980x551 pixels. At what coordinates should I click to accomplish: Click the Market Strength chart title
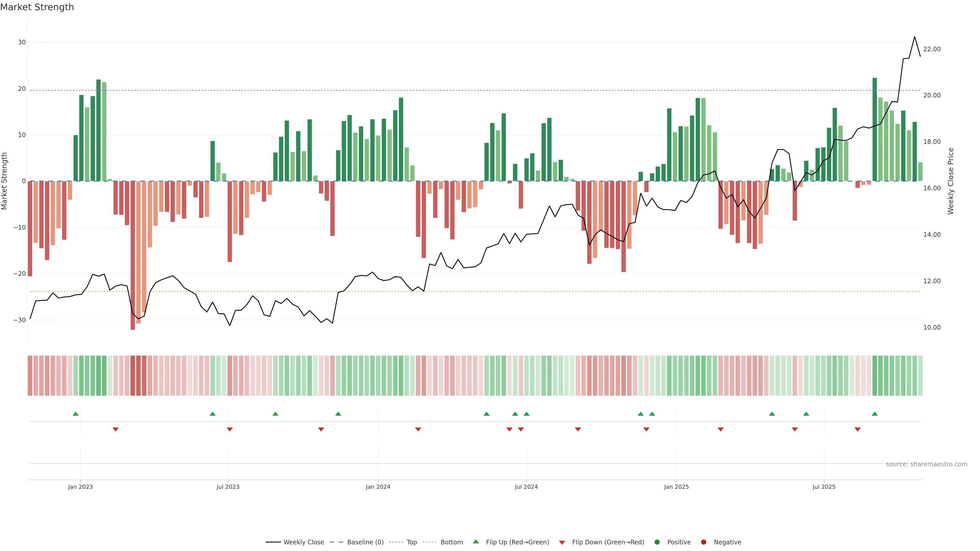pyautogui.click(x=37, y=7)
